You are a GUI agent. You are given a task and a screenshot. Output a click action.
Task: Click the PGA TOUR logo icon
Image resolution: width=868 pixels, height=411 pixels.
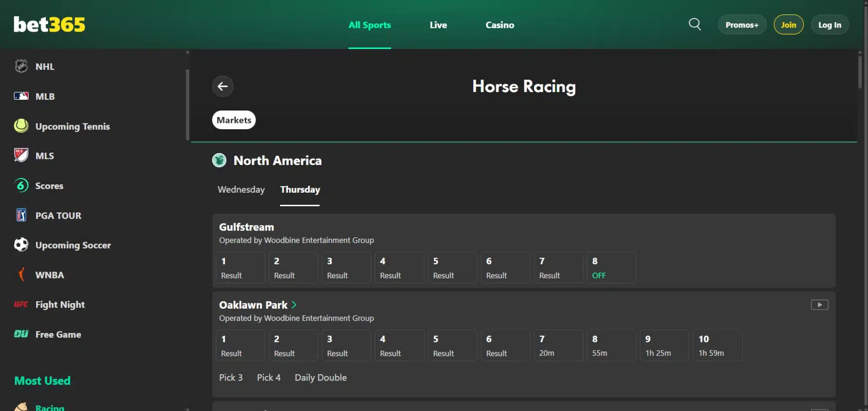pos(21,215)
